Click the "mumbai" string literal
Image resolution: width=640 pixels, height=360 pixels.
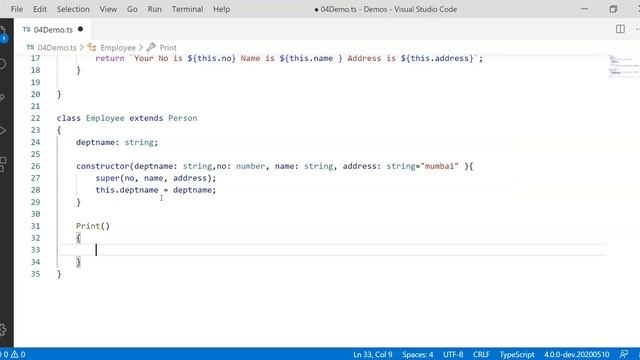click(440, 166)
